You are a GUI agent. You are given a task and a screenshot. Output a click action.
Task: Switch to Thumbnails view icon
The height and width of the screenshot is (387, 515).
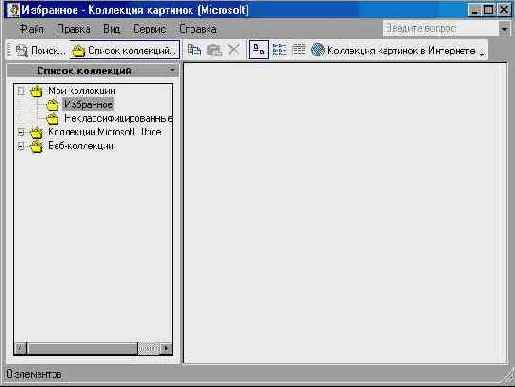[259, 50]
